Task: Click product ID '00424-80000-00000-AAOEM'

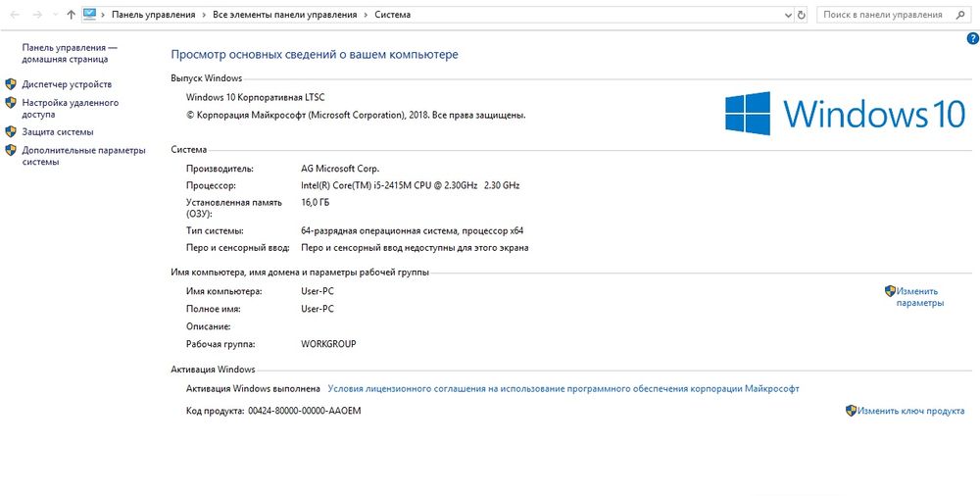Action: click(305, 411)
